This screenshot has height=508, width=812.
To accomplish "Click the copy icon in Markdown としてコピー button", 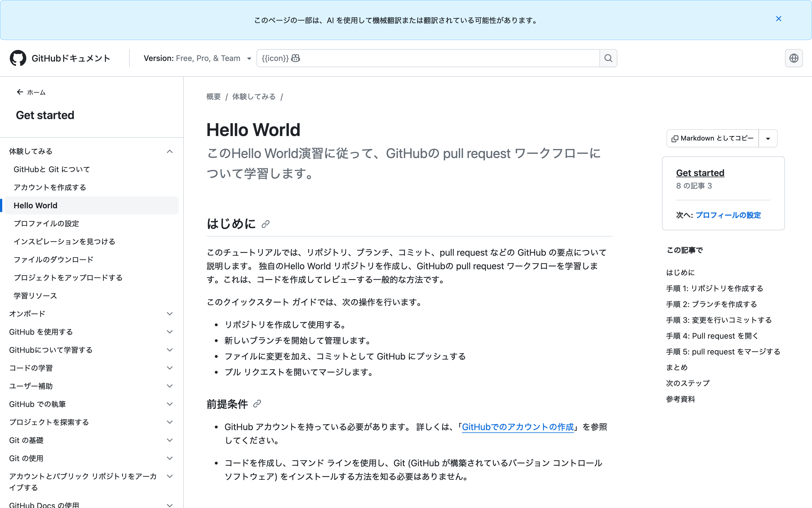I will pyautogui.click(x=675, y=138).
